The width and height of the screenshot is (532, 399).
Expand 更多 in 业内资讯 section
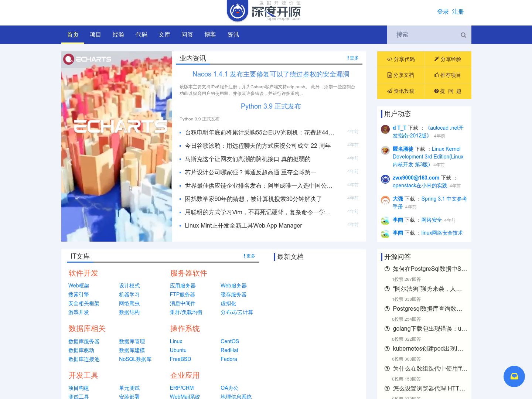click(353, 58)
